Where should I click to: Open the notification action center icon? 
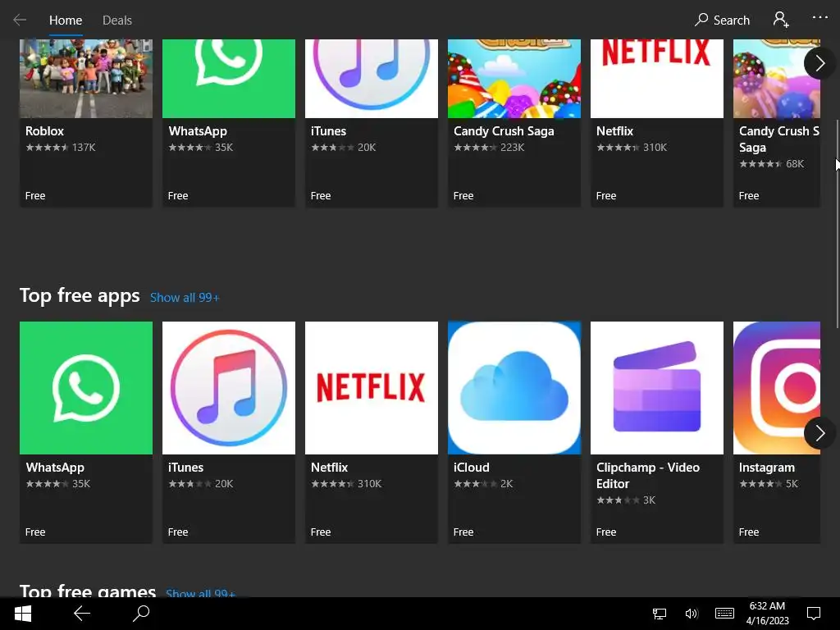pos(814,614)
